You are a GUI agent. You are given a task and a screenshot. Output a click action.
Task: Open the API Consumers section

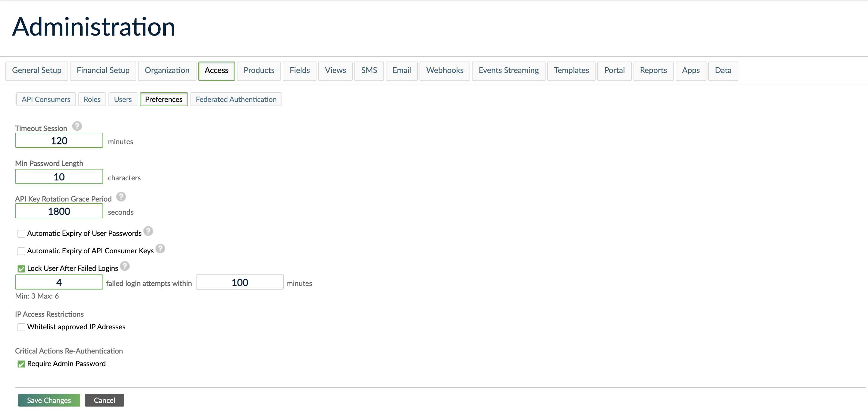point(46,99)
